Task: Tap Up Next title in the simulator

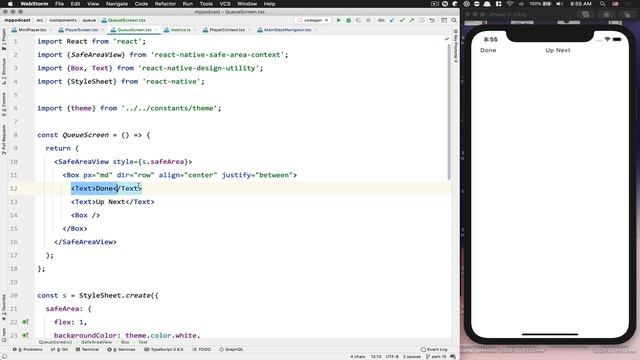Action: [558, 50]
